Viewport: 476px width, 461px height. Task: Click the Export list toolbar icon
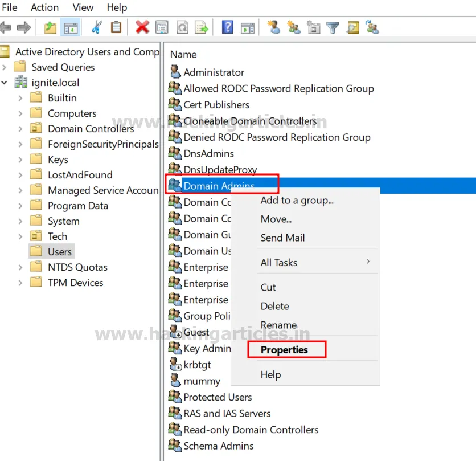202,27
